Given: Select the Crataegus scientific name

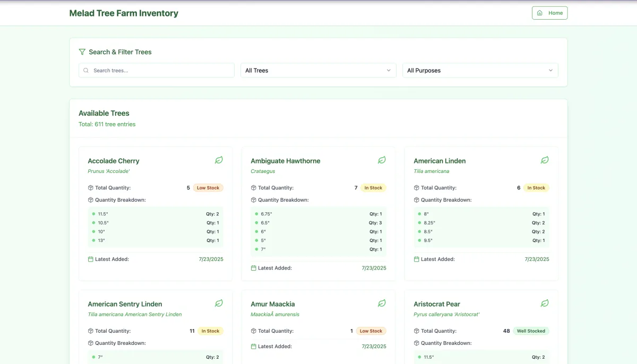Looking at the screenshot, I should pos(263,171).
